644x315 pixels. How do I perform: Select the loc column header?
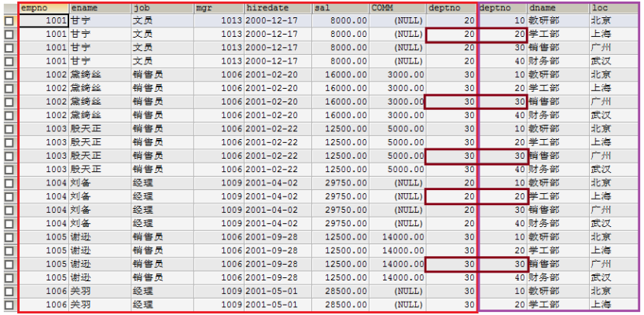(x=614, y=8)
